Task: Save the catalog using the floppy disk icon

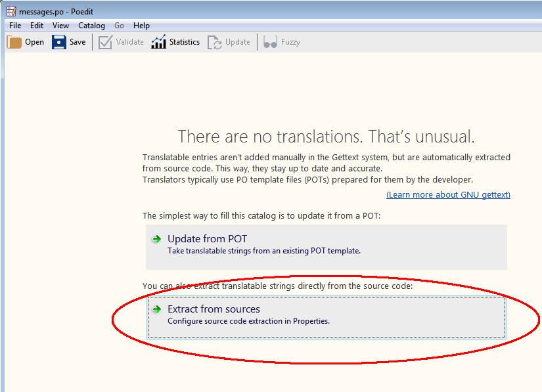Action: coord(60,42)
